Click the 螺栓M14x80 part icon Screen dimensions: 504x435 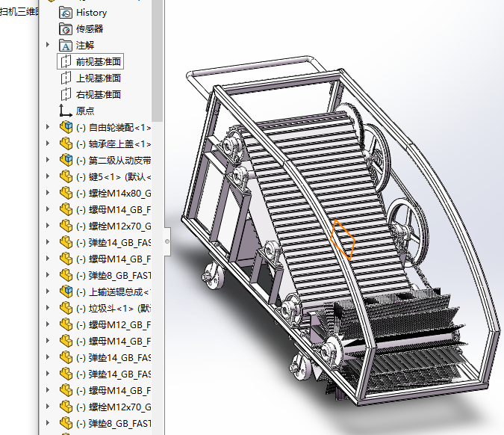[x=66, y=193]
